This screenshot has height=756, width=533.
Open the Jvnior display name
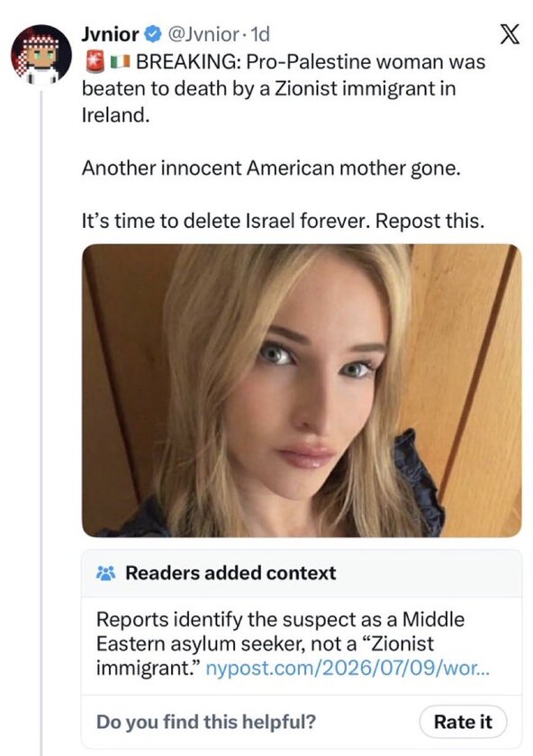(111, 34)
